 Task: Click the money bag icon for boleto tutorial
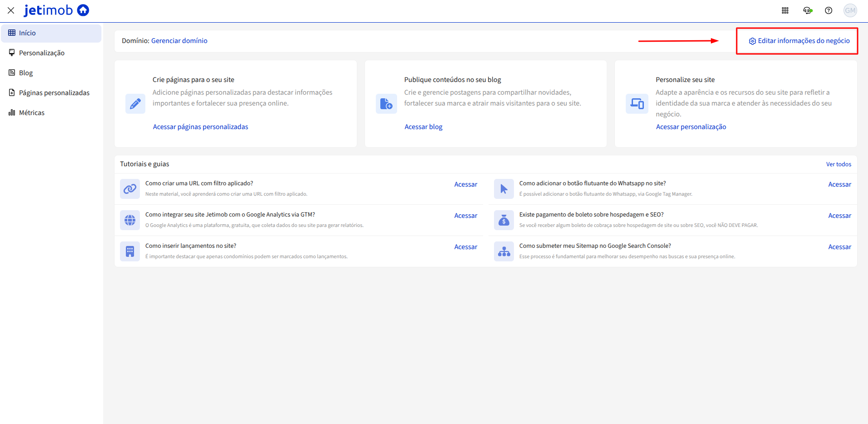coord(504,220)
